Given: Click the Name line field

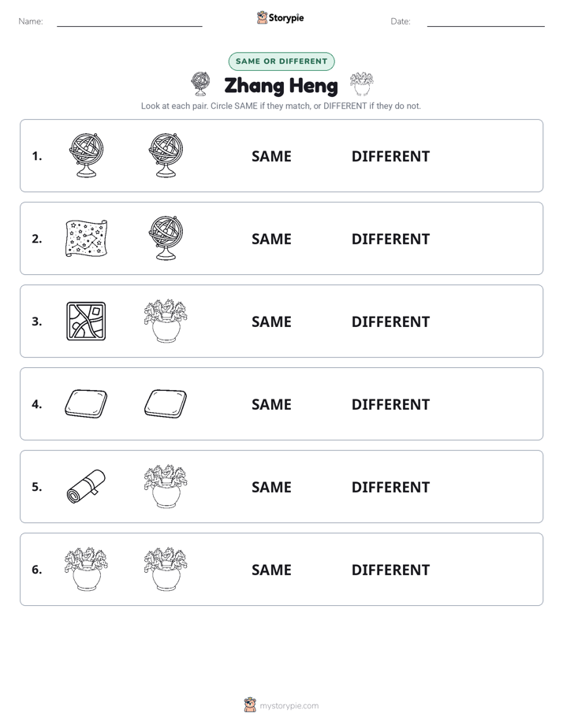Looking at the screenshot, I should click(x=129, y=22).
